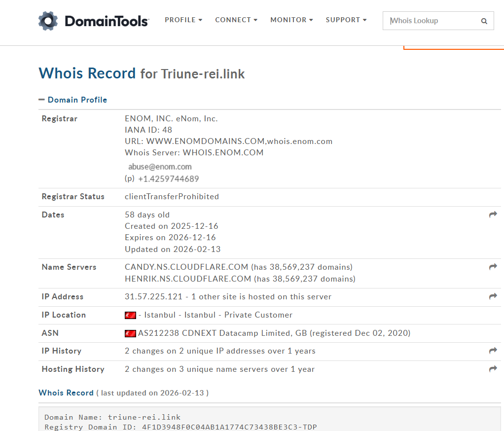Click the Whois Record section heading

click(x=66, y=393)
